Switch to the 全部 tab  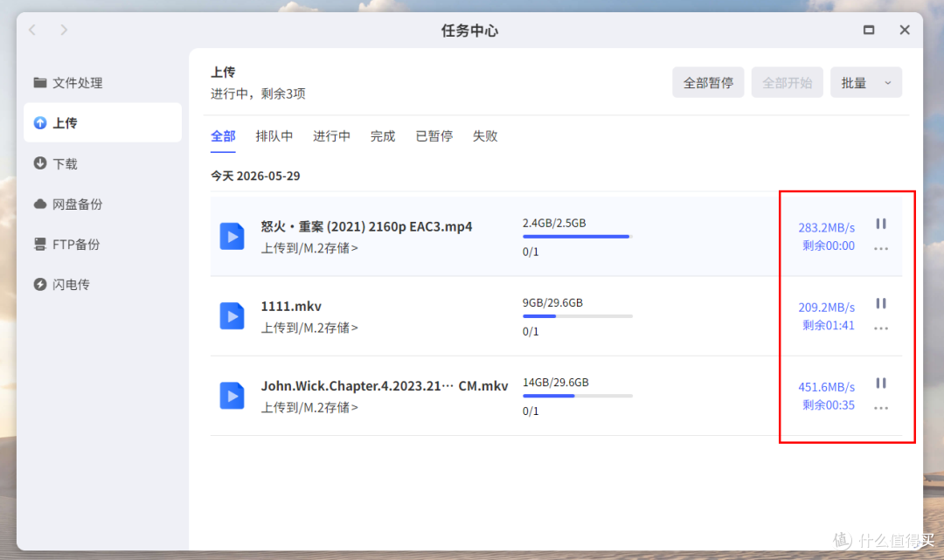[223, 136]
